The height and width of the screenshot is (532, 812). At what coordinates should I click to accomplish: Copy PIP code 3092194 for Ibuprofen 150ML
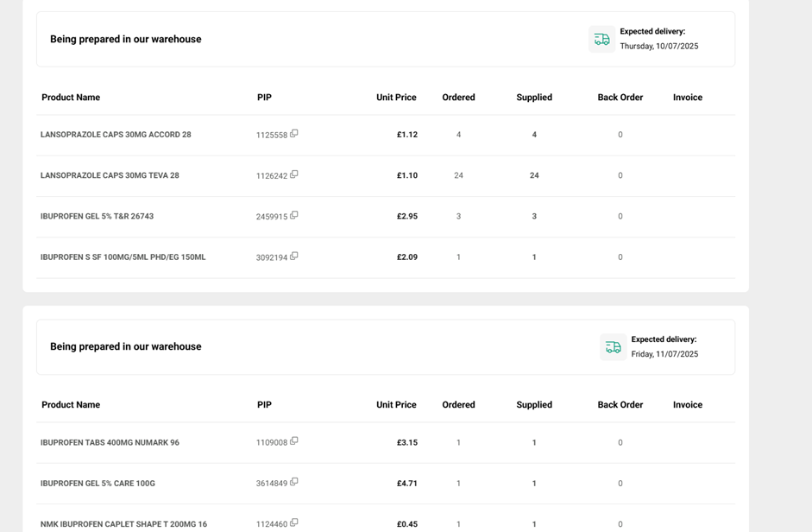pos(294,256)
